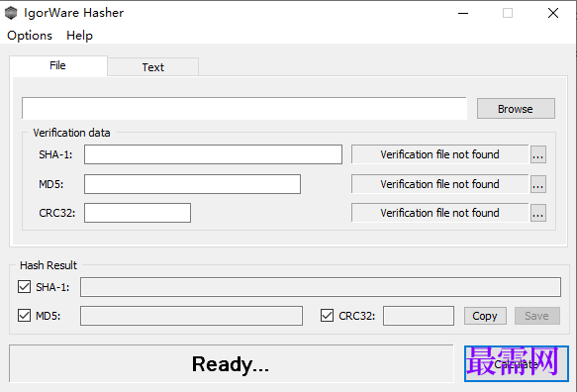Viewport: 577px width, 392px height.
Task: Click the file path input field
Action: (244, 108)
